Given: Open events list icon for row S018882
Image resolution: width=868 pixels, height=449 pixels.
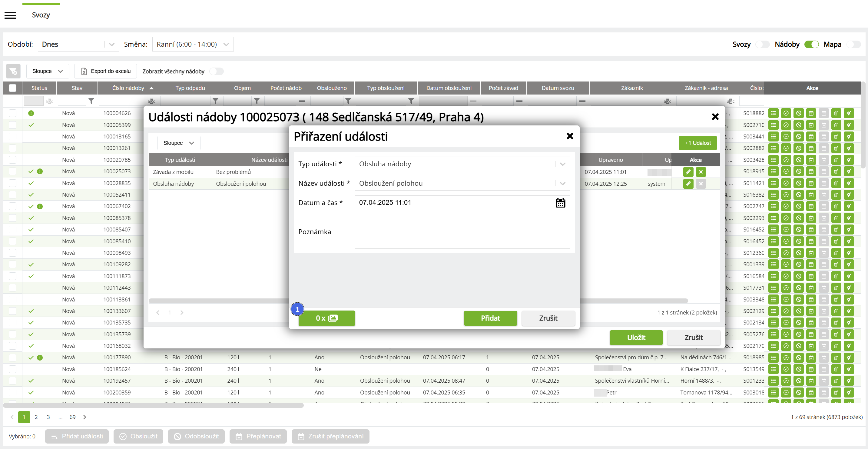Looking at the screenshot, I should [x=773, y=113].
